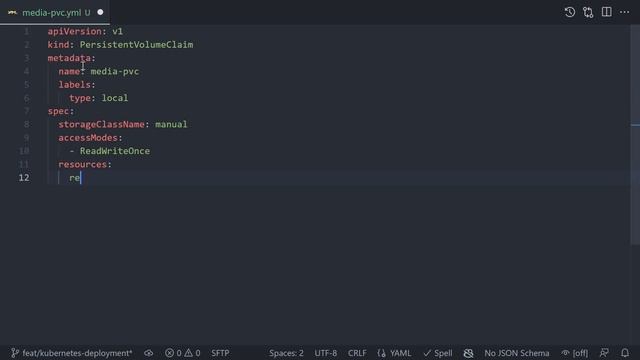Click on the spec: key

(61, 111)
